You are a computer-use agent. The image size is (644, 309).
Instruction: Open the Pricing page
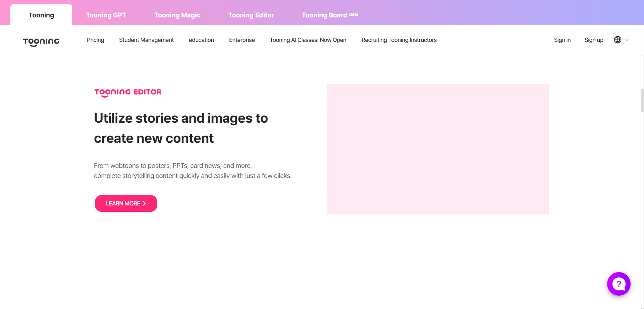95,40
